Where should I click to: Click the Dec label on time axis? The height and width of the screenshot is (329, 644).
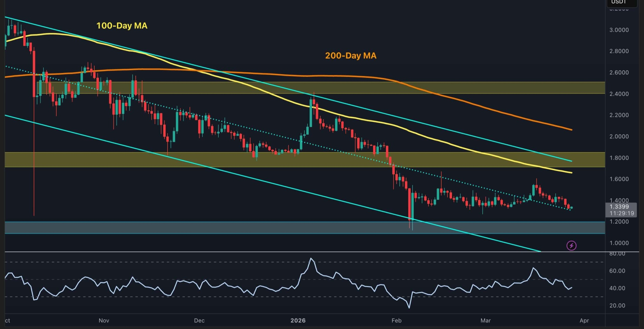(199, 320)
